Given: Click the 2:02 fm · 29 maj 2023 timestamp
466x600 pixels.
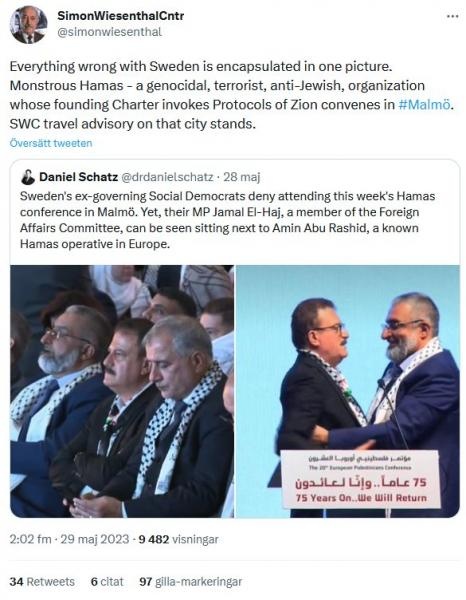Looking at the screenshot, I should click(69, 539).
